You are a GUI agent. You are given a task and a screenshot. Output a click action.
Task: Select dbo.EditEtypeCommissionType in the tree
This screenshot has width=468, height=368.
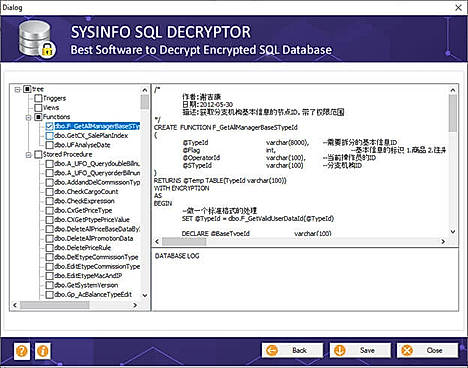click(x=97, y=266)
